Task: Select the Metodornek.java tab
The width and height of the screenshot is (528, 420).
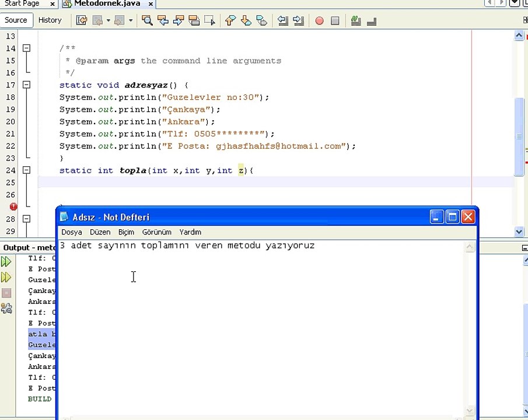Action: (107, 3)
